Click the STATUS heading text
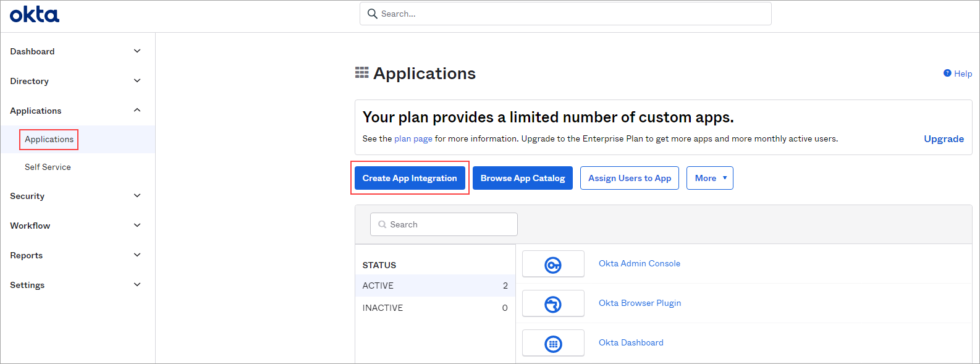Viewport: 980px width, 364px height. click(x=379, y=265)
